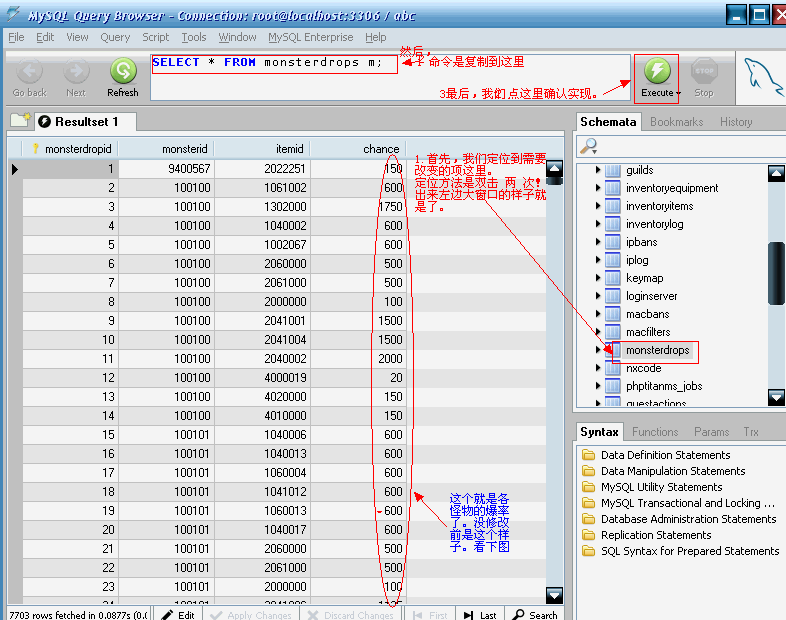Expand the ipbans table node
The height and width of the screenshot is (620, 786).
click(x=598, y=242)
